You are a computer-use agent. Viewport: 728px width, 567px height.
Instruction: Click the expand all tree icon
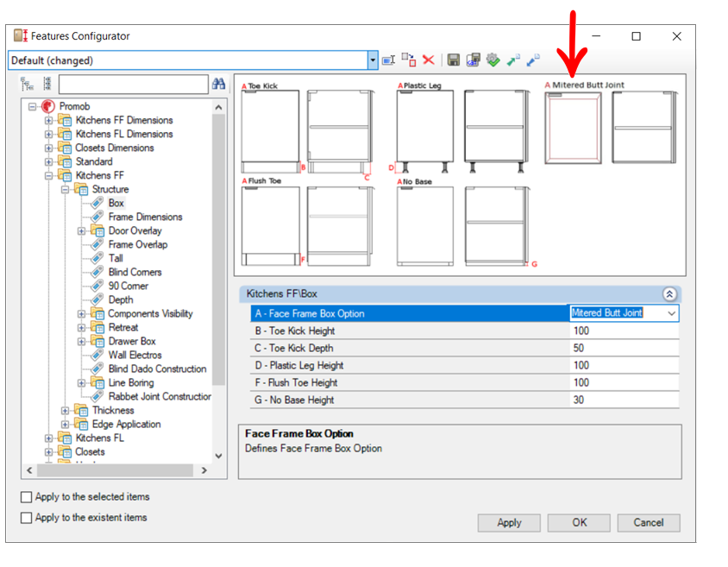(x=28, y=84)
